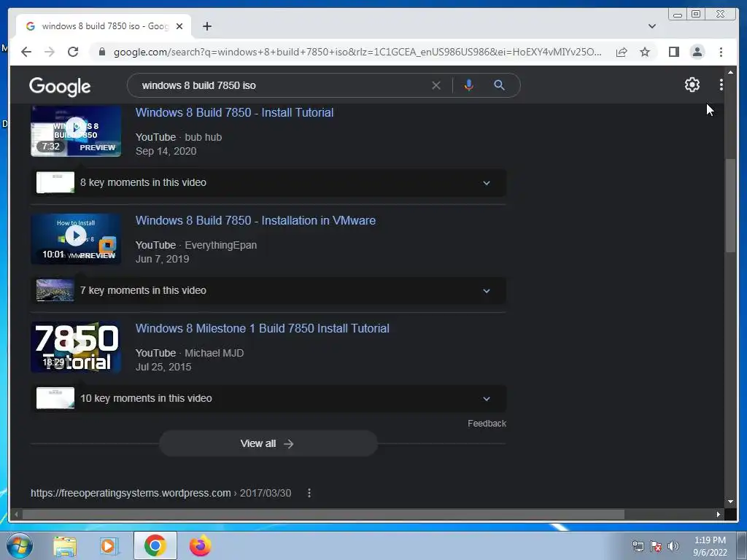Expand 7 key moments in this video
The width and height of the screenshot is (747, 560).
coord(268,290)
